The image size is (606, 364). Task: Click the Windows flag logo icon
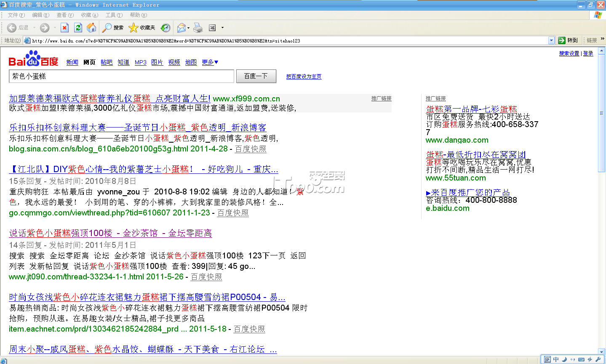(598, 15)
